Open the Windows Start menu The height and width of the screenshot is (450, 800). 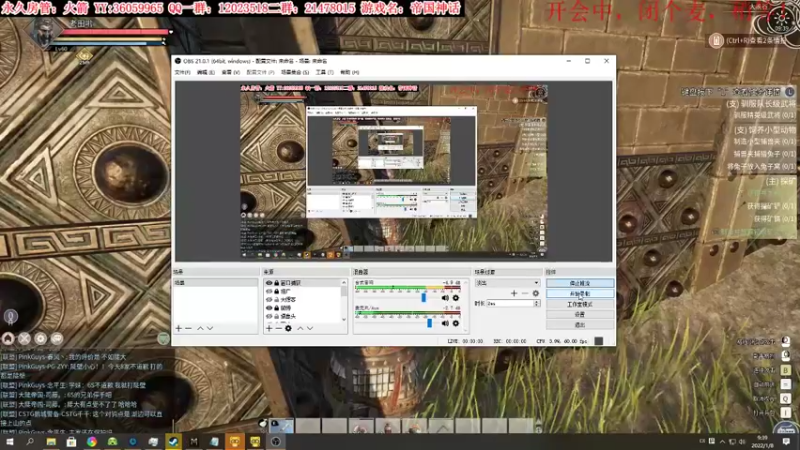pyautogui.click(x=10, y=442)
